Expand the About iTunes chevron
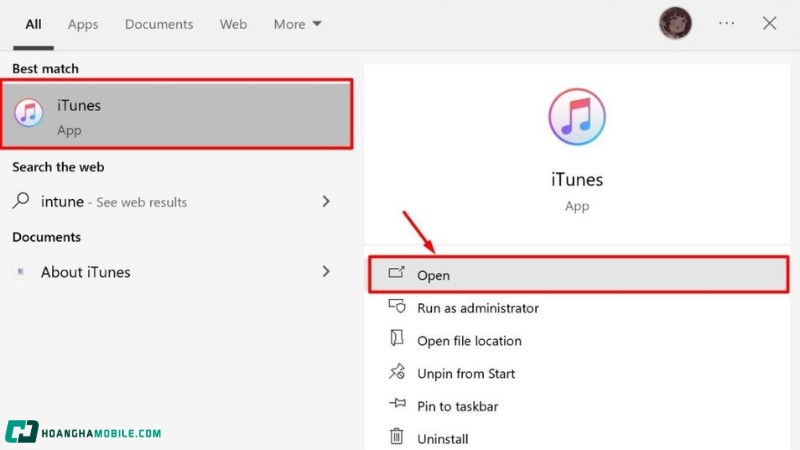800x450 pixels. 326,271
